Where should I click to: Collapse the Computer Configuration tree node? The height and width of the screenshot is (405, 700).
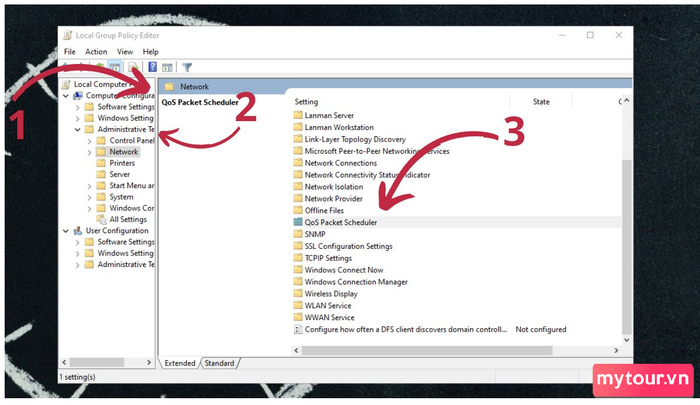pos(66,96)
